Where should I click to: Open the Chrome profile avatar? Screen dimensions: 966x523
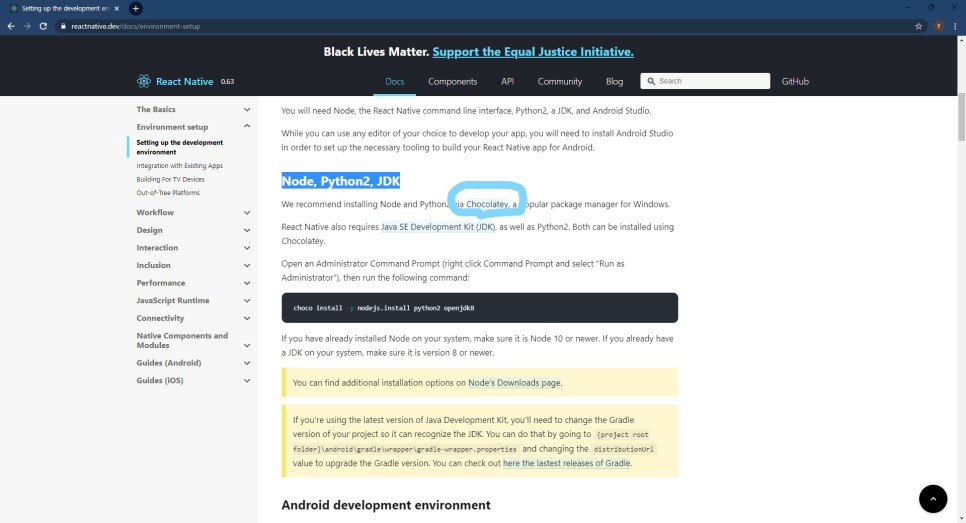pos(938,26)
